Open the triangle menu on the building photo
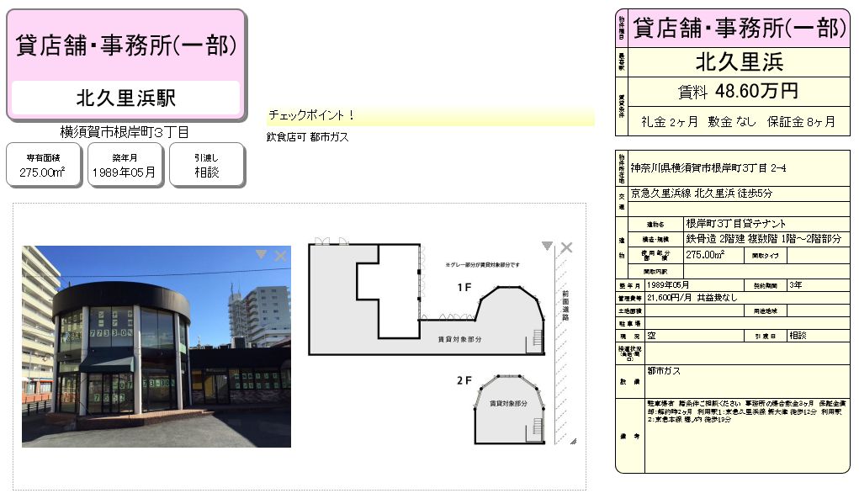 262,254
